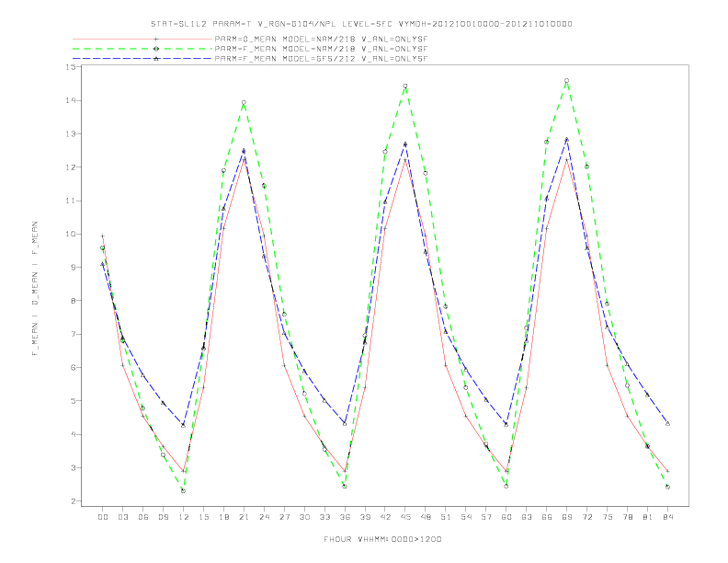Click the red solid legend line sample
Screen dimensions: 728x563
(142, 39)
